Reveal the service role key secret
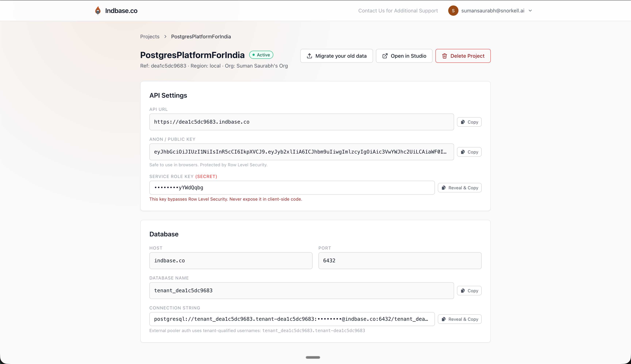 coord(460,187)
